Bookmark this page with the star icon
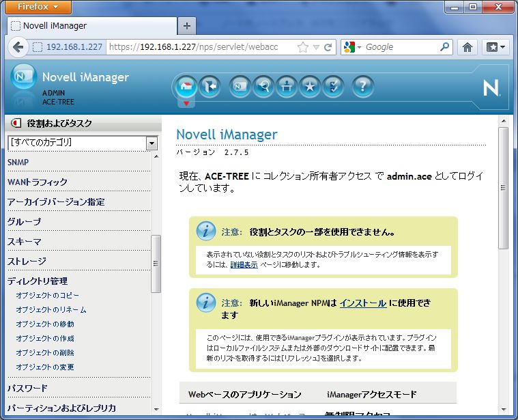This screenshot has width=518, height=420. (302, 47)
